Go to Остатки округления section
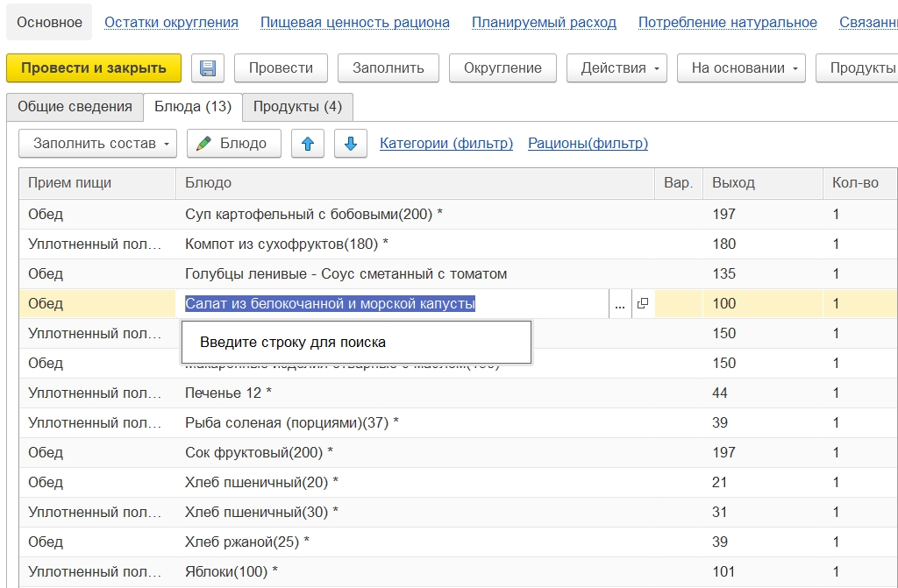This screenshot has width=898, height=588. pos(171,23)
